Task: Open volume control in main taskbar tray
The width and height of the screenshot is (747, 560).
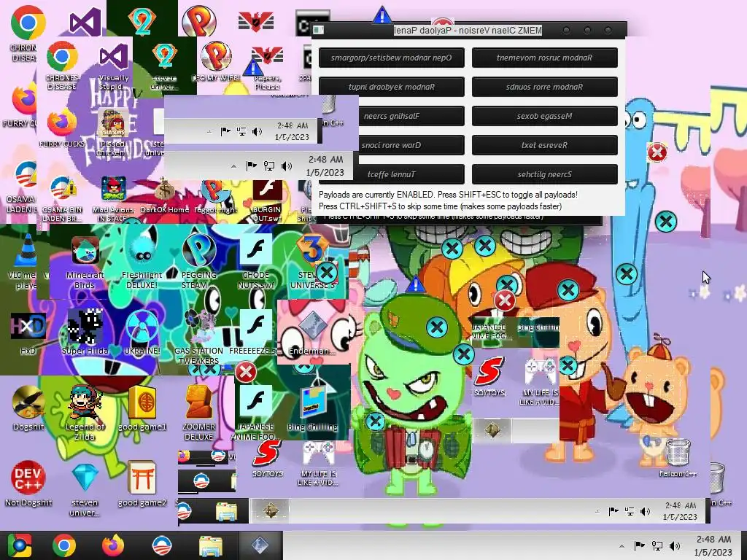Action: (675, 545)
